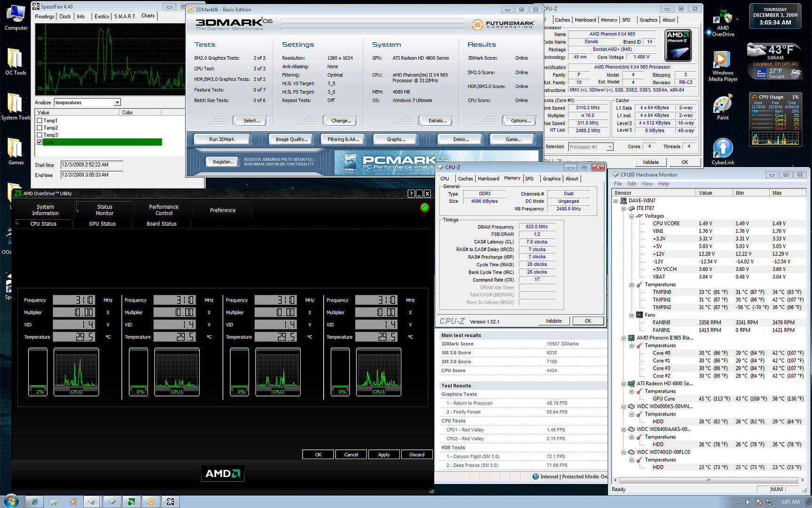Check the Temp2 checkbox in SpeedFan

click(x=40, y=128)
